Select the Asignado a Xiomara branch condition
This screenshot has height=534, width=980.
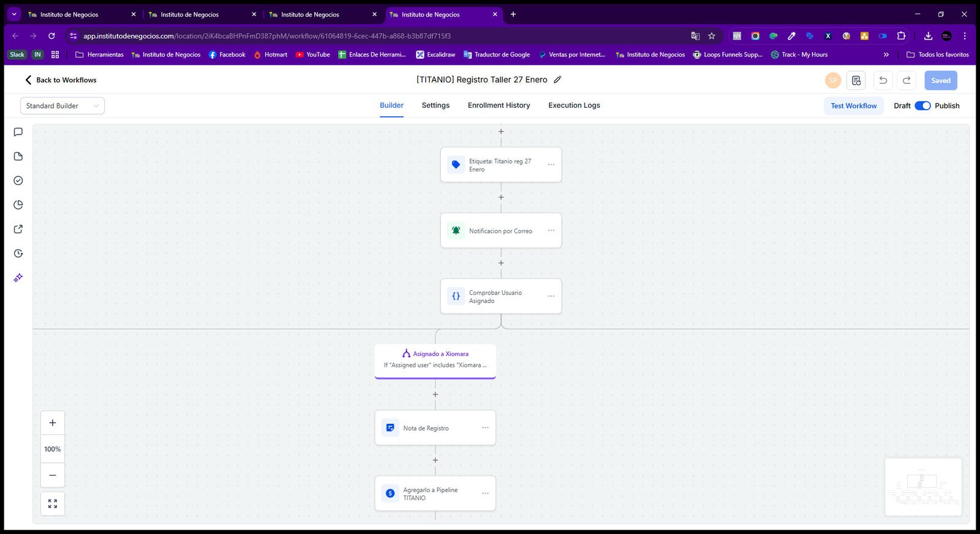(x=435, y=361)
